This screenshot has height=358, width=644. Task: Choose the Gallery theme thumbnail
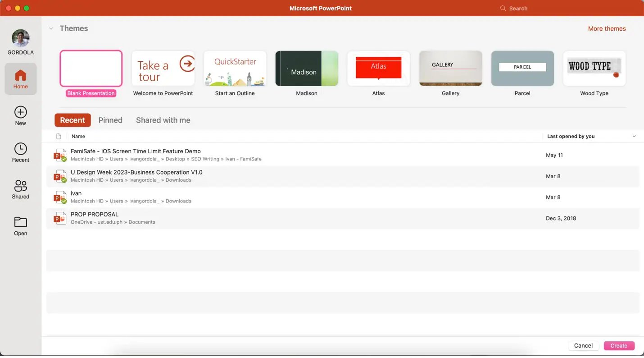point(450,69)
